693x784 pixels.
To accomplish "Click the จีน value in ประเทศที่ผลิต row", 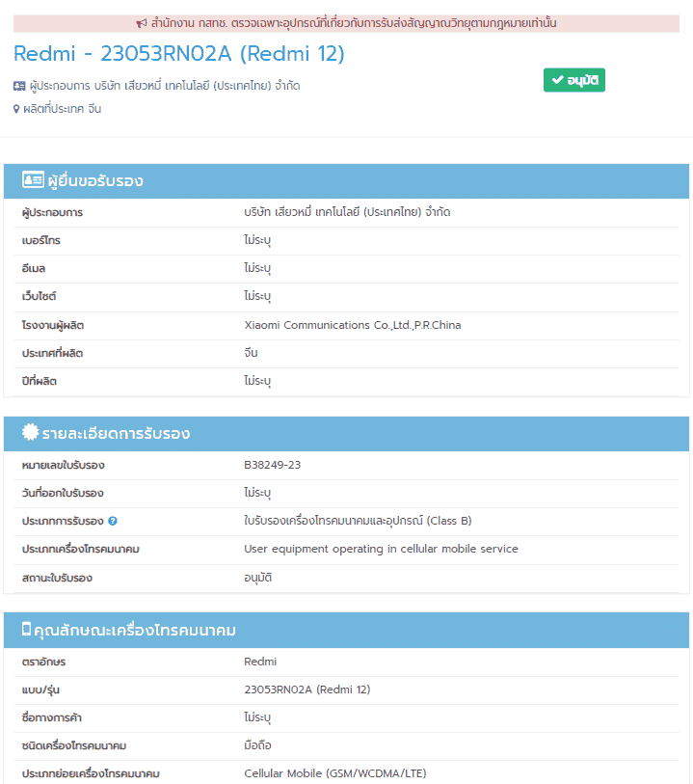I will tap(251, 353).
